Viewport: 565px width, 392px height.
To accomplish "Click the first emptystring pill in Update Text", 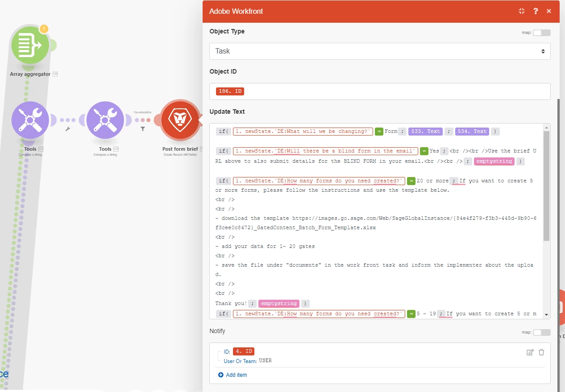I will [494, 161].
